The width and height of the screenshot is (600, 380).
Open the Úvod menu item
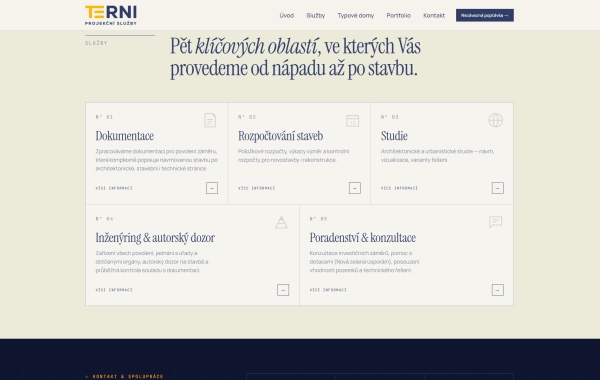pyautogui.click(x=287, y=16)
